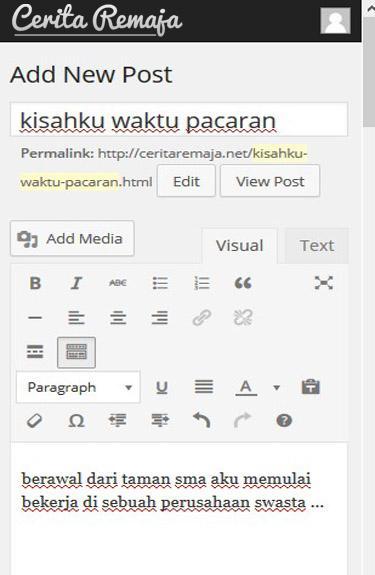Insert bulleted list

(160, 283)
